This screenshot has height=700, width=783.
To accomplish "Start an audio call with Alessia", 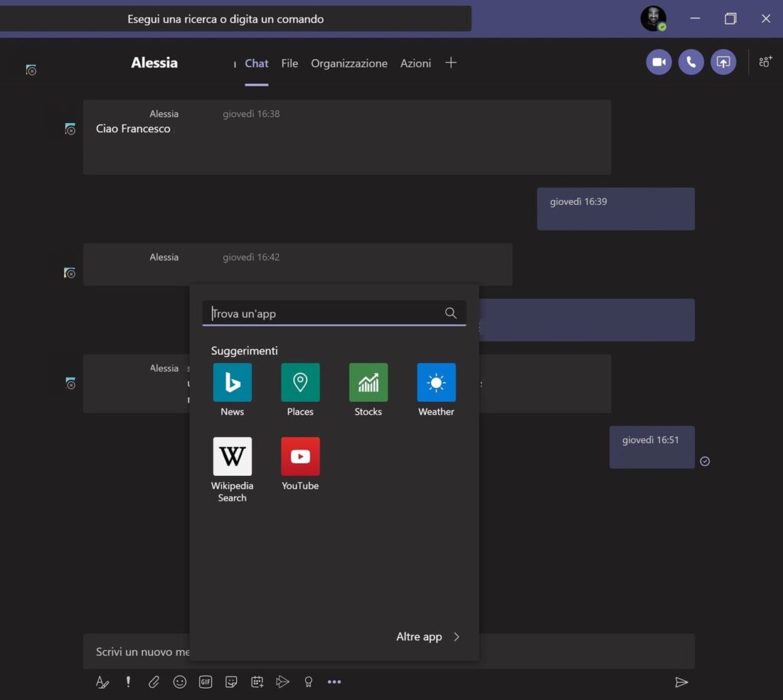I will [x=691, y=63].
